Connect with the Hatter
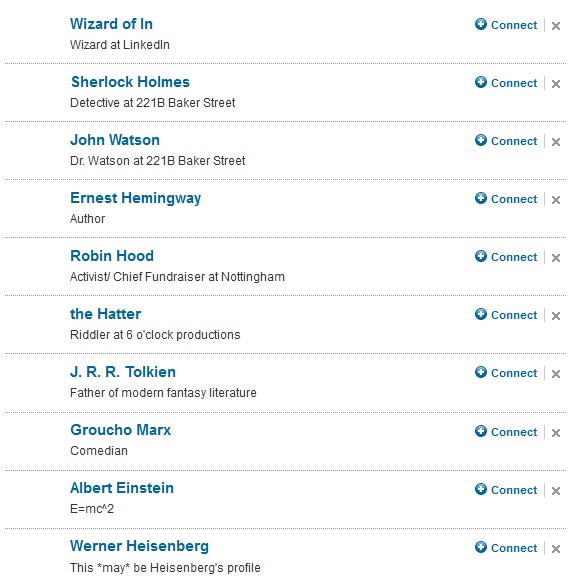Image resolution: width=586 pixels, height=585 pixels. click(514, 315)
